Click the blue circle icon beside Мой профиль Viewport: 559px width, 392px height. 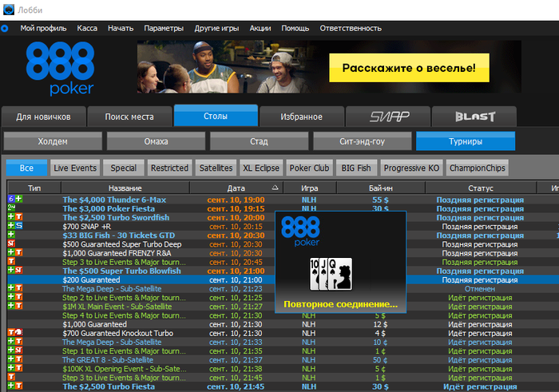(4, 28)
